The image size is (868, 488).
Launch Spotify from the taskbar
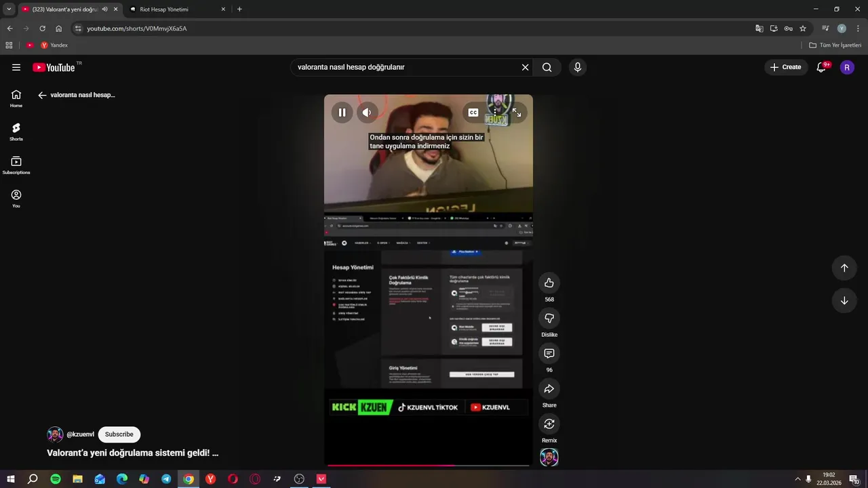pos(56,479)
